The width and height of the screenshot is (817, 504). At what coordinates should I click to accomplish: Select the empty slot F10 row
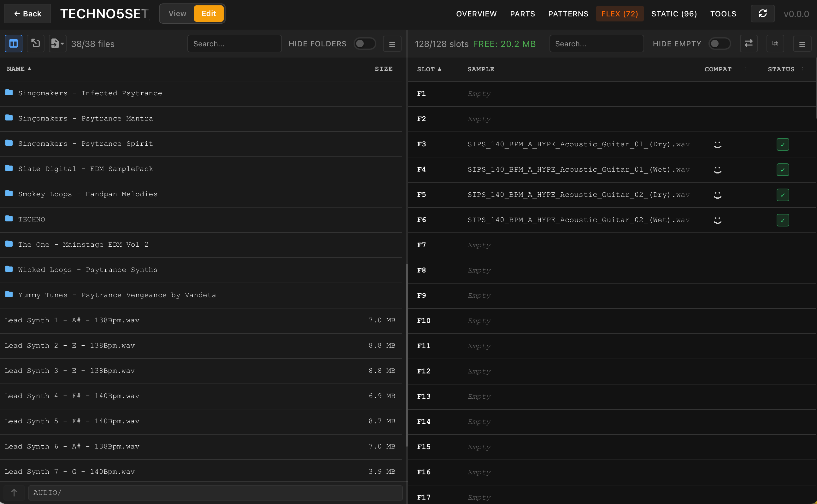[612, 321]
